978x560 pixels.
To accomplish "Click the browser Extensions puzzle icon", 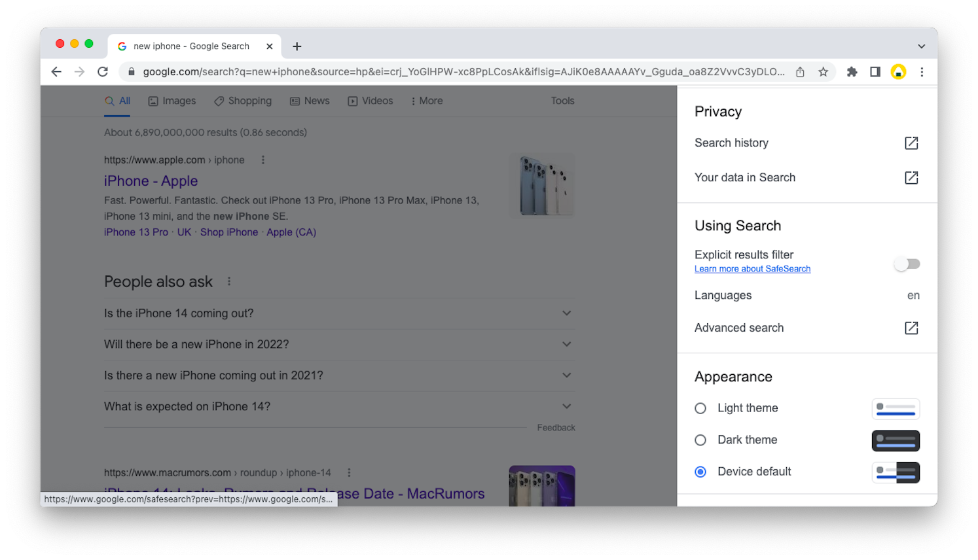I will pyautogui.click(x=852, y=72).
